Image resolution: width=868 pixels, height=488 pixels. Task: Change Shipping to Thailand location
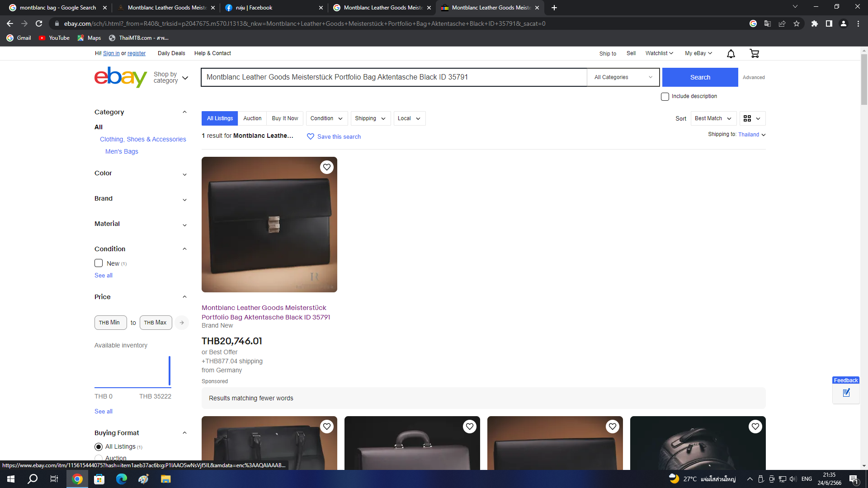point(752,135)
